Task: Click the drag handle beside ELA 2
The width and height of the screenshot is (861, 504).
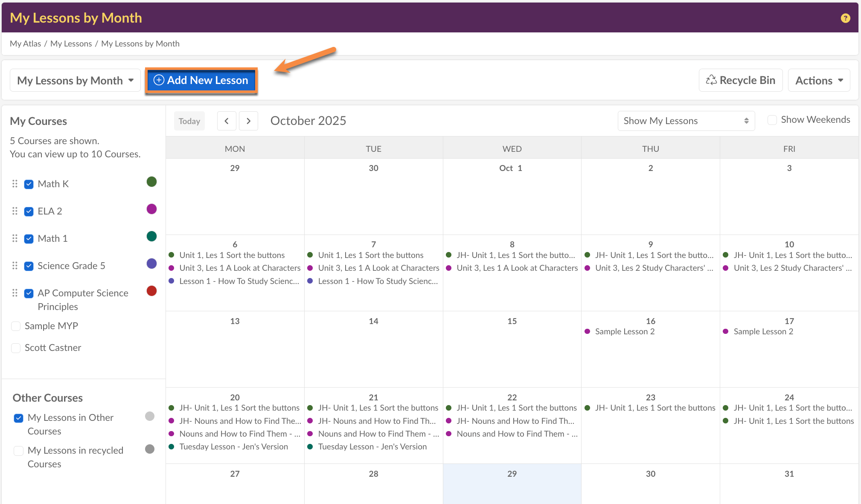Action: click(15, 211)
